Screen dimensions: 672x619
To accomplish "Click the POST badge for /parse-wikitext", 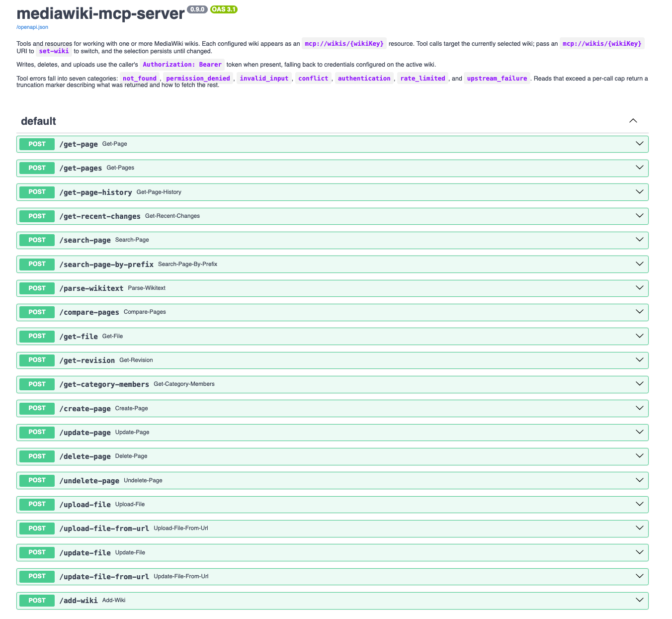I will (37, 288).
